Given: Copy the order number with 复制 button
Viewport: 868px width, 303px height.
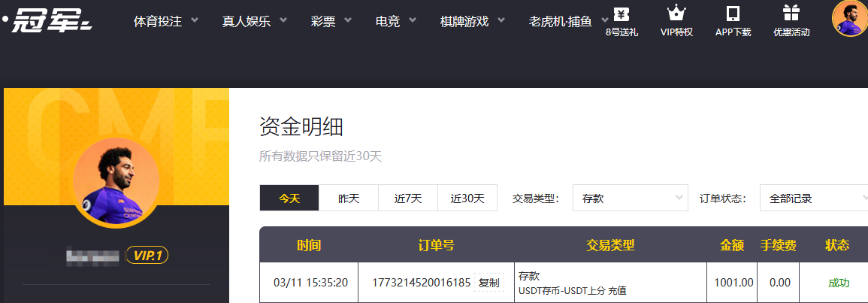Looking at the screenshot, I should pos(488,283).
